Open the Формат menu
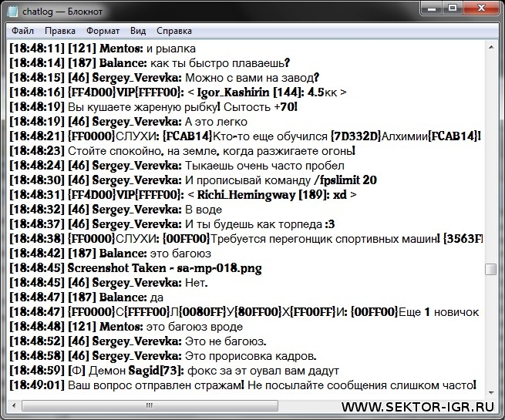The height and width of the screenshot is (420, 505). (x=103, y=31)
